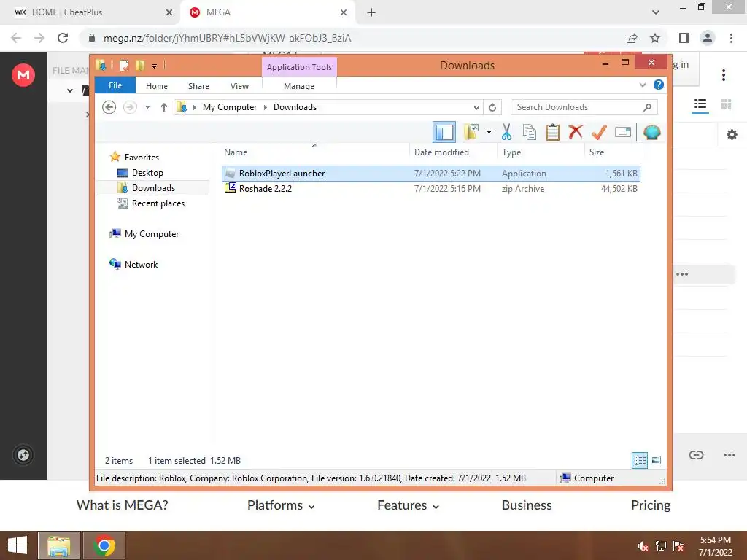Switch to the HOME | CheatPlus browser tab
The image size is (747, 560).
[90, 12]
